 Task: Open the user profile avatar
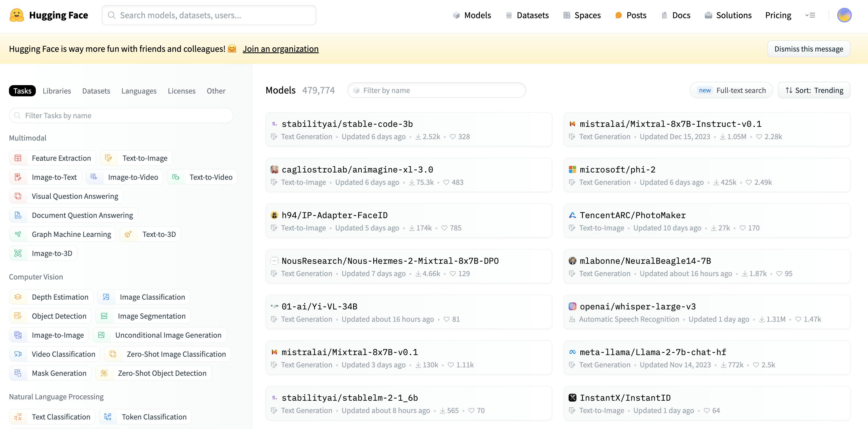tap(844, 15)
